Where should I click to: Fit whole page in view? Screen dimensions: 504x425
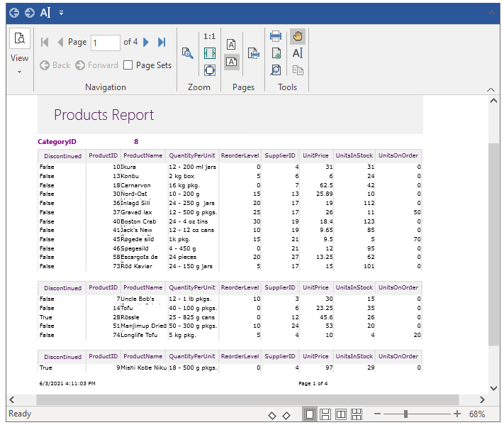pyautogui.click(x=210, y=70)
